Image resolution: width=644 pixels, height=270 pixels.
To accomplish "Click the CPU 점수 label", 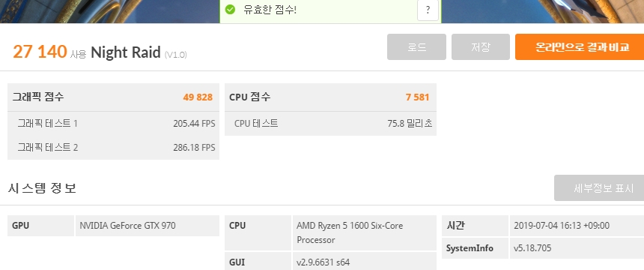I will point(249,97).
